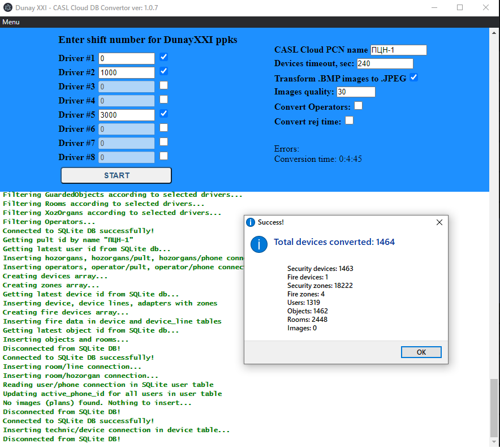The image size is (500, 448).
Task: Click 'Security devices: 1463' line
Action: click(320, 269)
